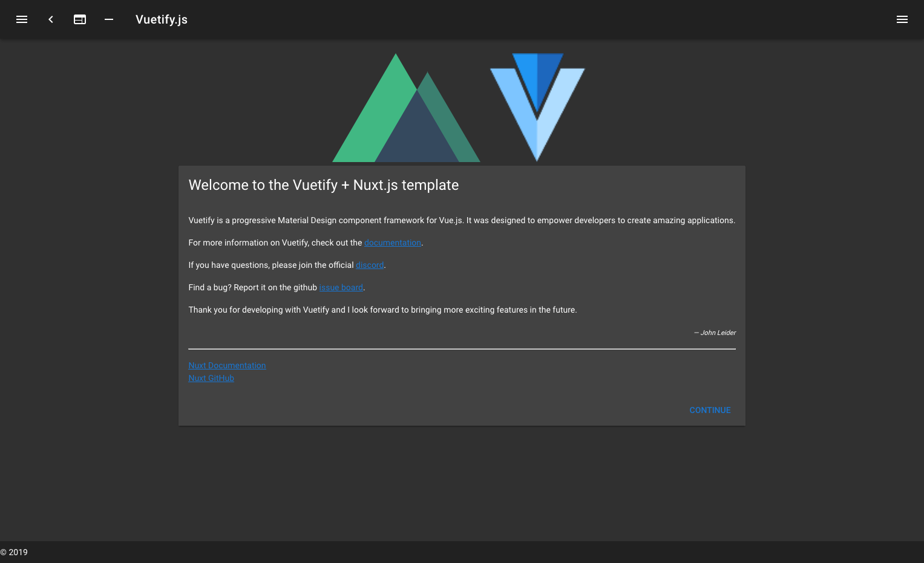Click the blue Vuetify logo
Viewport: 924px width, 563px height.
(537, 107)
